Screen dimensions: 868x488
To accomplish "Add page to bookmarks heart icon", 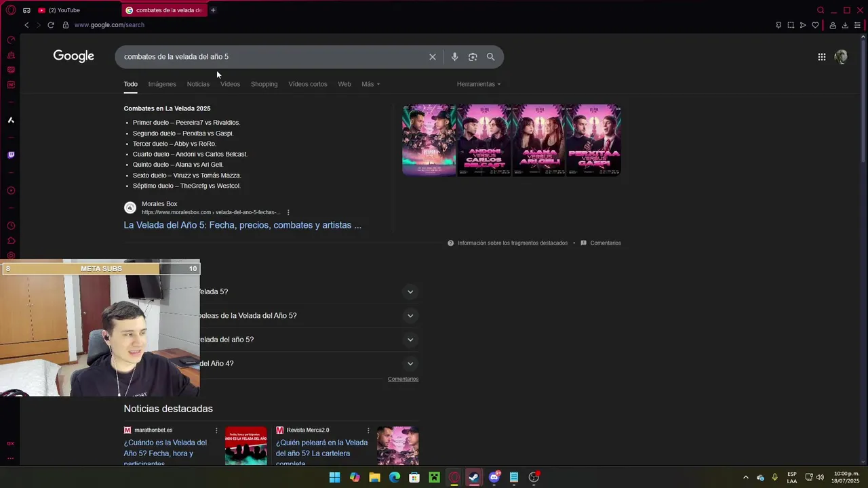I will point(815,25).
